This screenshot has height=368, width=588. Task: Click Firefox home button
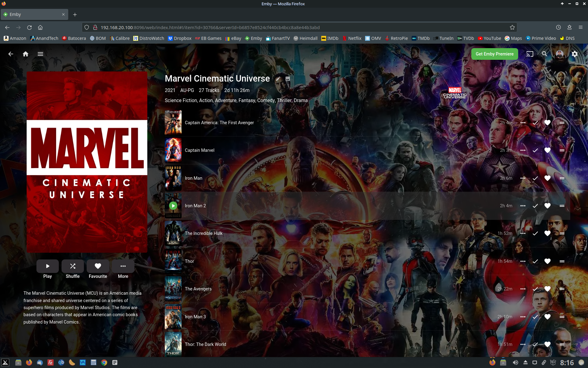pos(40,27)
